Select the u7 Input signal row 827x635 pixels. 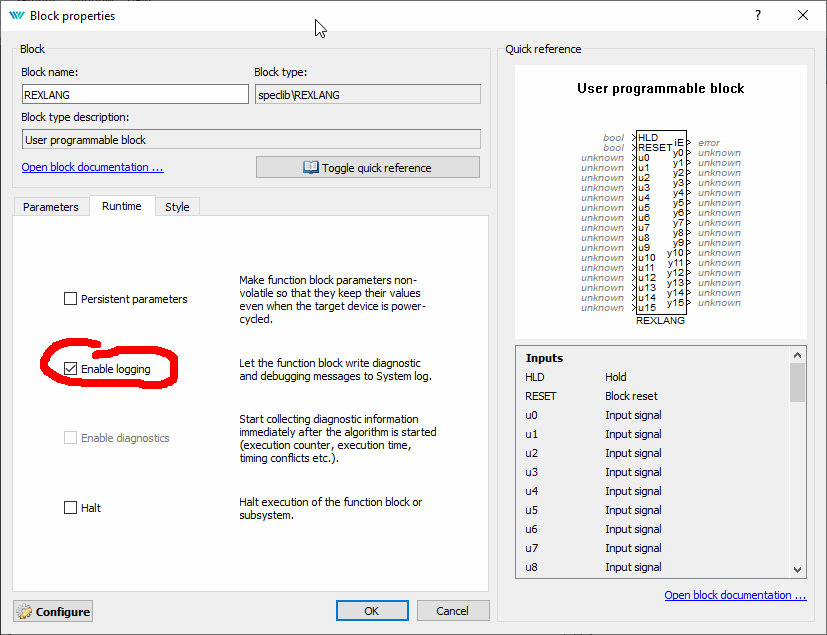tap(652, 548)
